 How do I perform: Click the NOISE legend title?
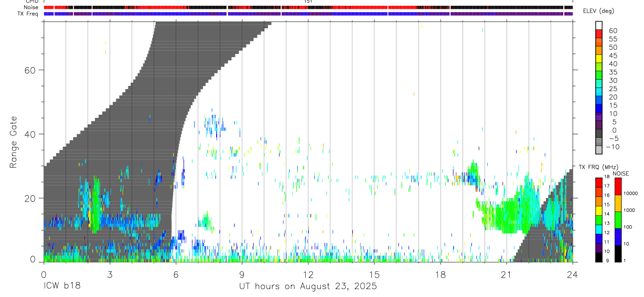621,173
